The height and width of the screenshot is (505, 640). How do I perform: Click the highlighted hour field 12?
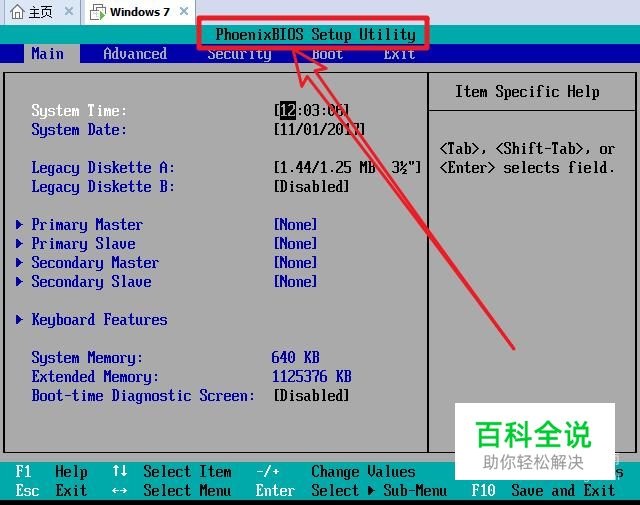288,110
